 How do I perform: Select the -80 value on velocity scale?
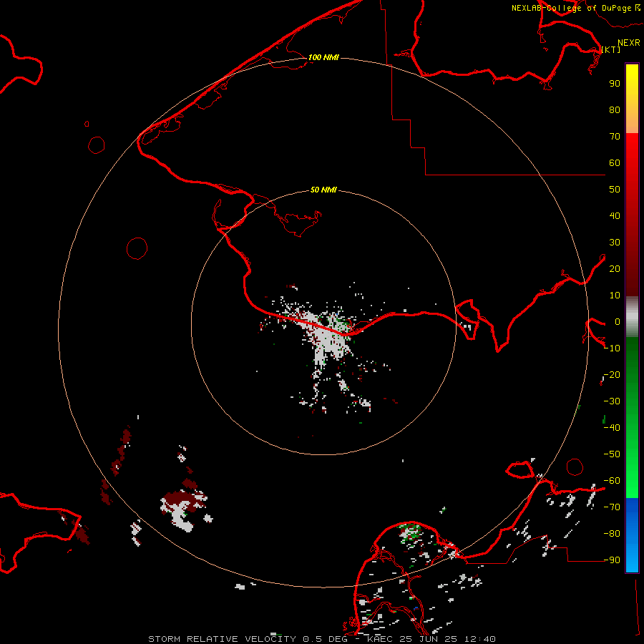612,534
